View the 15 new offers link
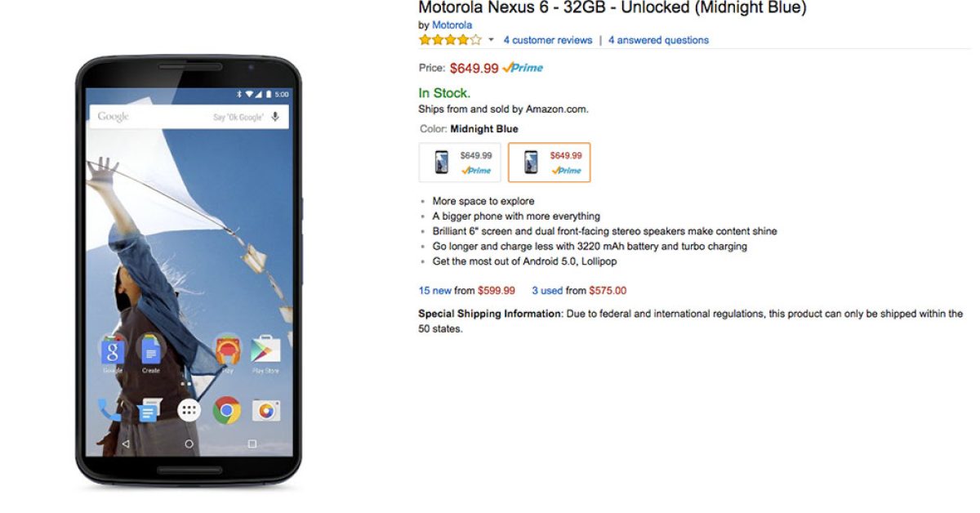The height and width of the screenshot is (513, 980). [435, 290]
